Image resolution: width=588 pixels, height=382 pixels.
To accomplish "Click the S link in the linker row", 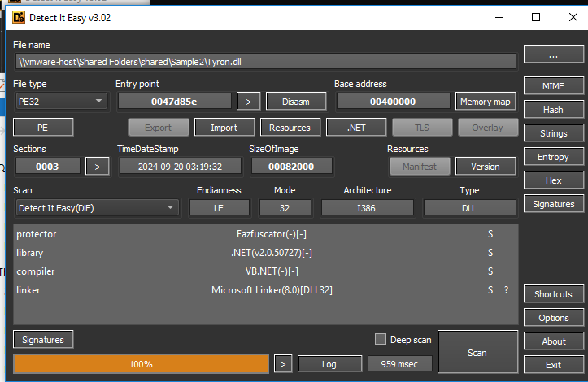I will (x=490, y=290).
